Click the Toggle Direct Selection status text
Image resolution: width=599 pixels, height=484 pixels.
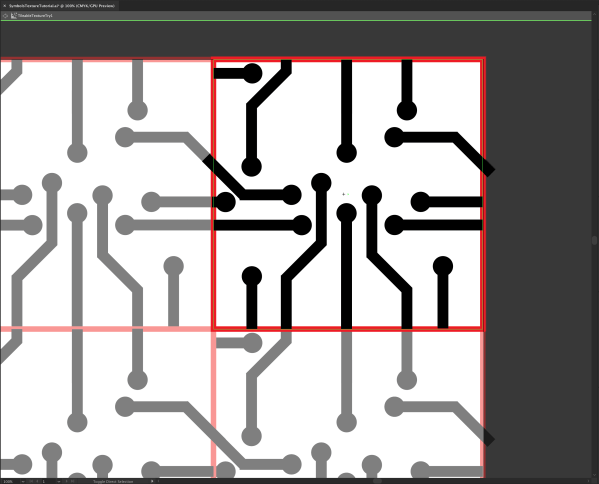(113, 481)
